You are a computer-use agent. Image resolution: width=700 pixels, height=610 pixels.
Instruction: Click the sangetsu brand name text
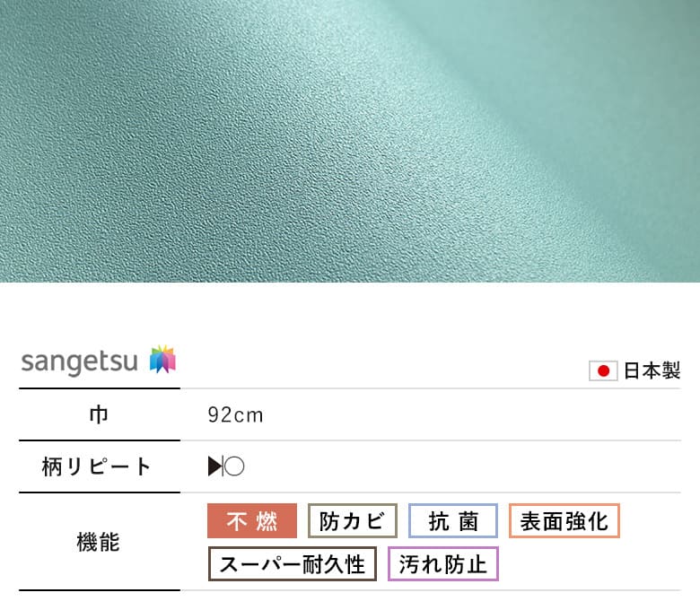click(x=80, y=362)
